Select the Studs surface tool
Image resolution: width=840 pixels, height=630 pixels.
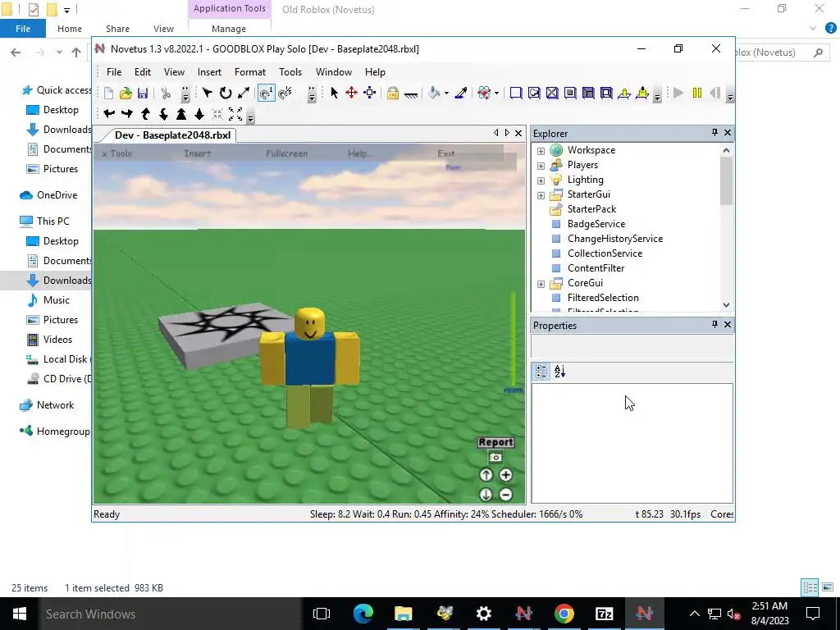[x=571, y=94]
